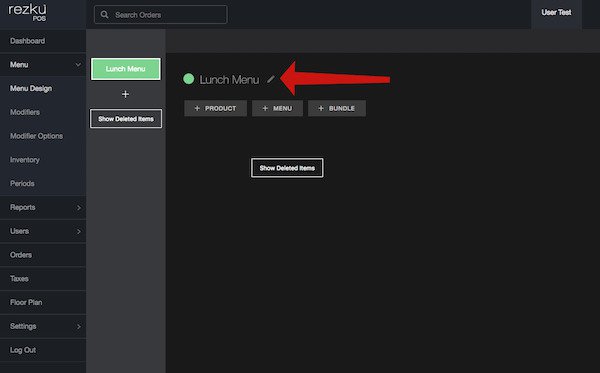
Task: Open the User Test account menu
Action: (556, 13)
